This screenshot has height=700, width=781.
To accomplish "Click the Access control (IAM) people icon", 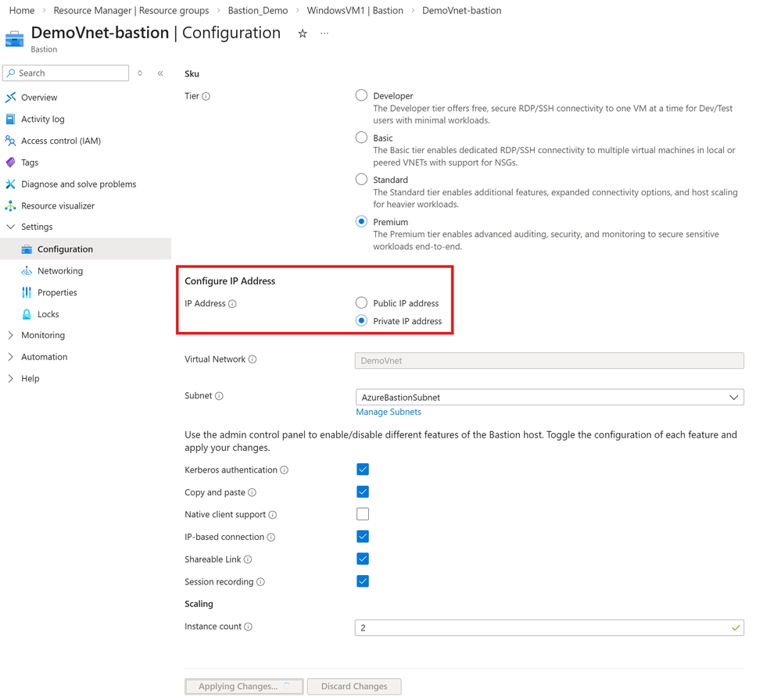I will coord(10,141).
